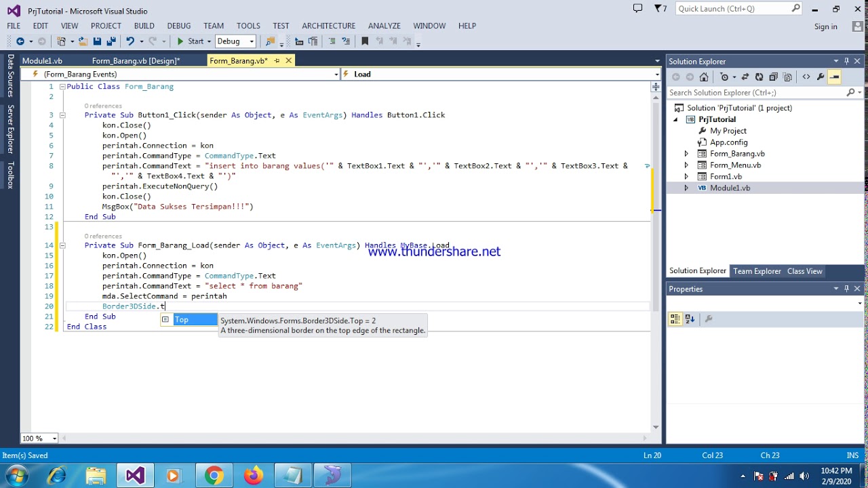Collapse the PrjTutorial project node
Screen dimensions: 868x488
[675, 120]
